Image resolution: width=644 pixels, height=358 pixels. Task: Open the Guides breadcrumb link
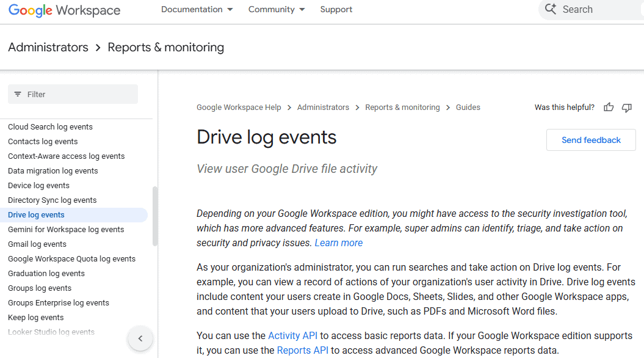468,108
